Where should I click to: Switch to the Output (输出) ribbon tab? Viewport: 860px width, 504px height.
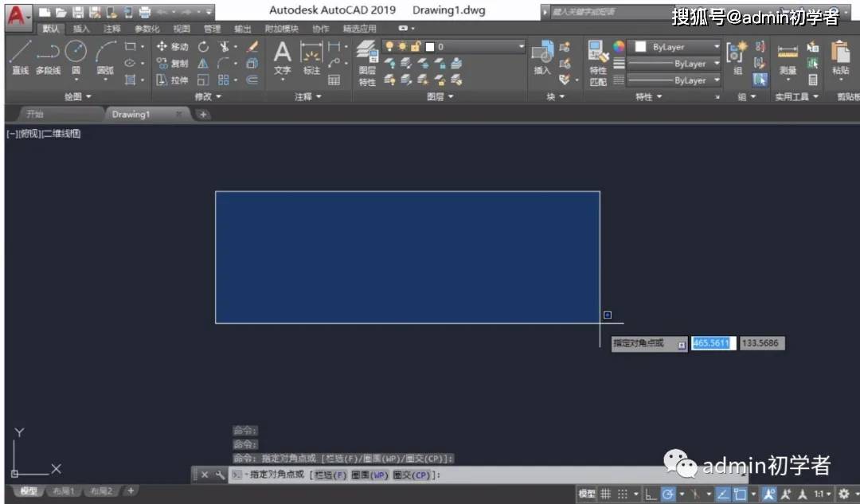pyautogui.click(x=242, y=29)
